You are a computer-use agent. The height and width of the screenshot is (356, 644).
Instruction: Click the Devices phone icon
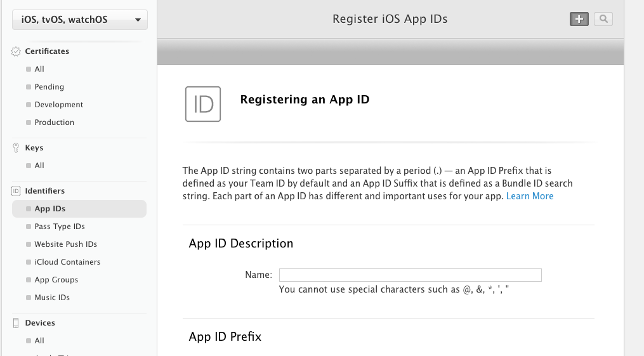[x=16, y=323]
